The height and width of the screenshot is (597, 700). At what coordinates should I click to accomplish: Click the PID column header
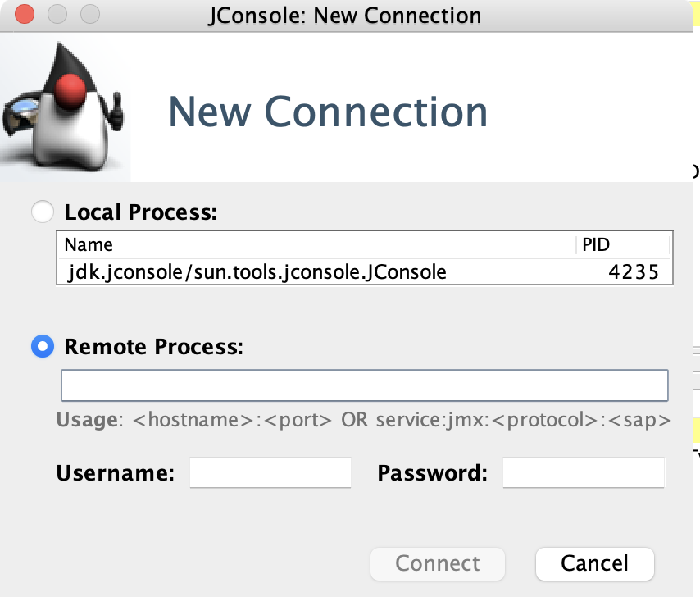596,244
